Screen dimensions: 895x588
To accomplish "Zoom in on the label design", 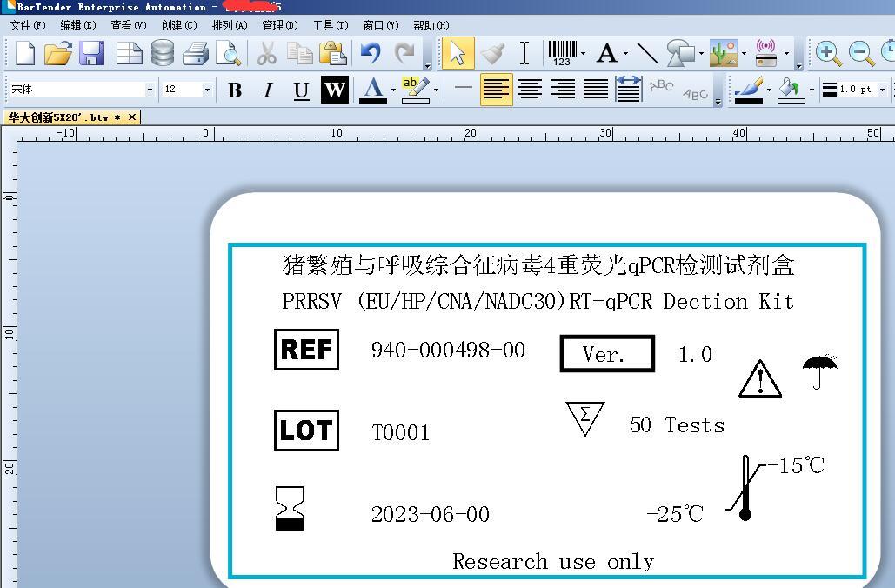I will pyautogui.click(x=825, y=53).
